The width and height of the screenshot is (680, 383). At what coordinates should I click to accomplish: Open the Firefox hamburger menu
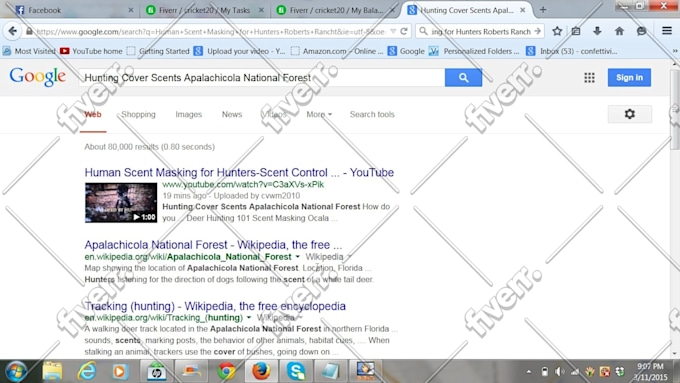click(x=667, y=31)
